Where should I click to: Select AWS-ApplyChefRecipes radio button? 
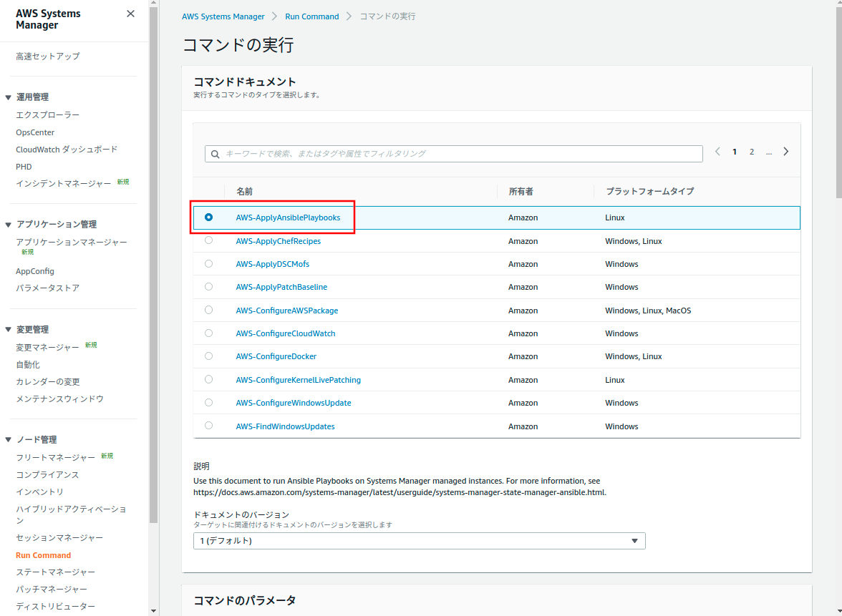pyautogui.click(x=208, y=240)
